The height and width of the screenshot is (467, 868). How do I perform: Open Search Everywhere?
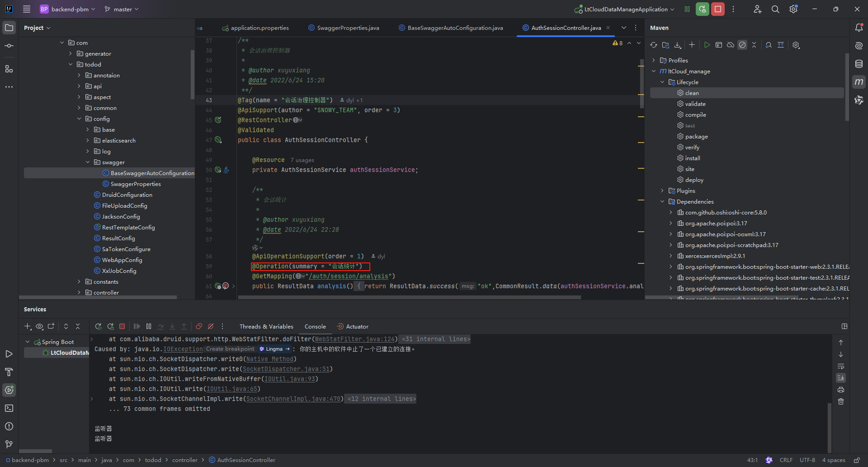click(x=775, y=9)
